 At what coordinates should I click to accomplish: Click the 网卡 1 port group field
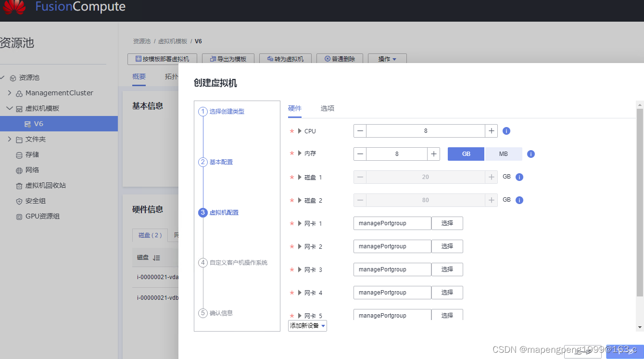coord(392,223)
